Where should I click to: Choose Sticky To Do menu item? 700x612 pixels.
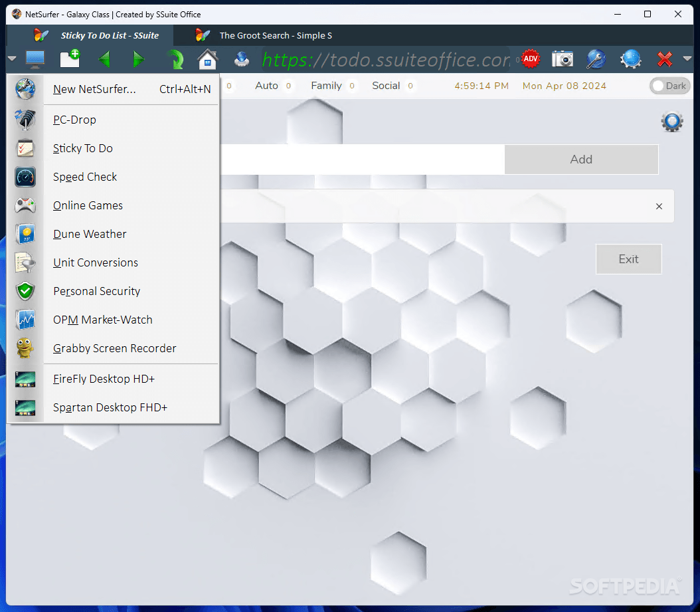[x=114, y=148]
